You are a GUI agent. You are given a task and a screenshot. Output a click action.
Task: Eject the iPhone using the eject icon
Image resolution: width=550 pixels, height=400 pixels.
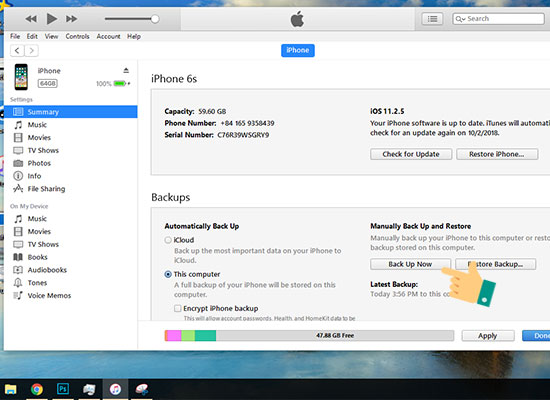coord(126,71)
